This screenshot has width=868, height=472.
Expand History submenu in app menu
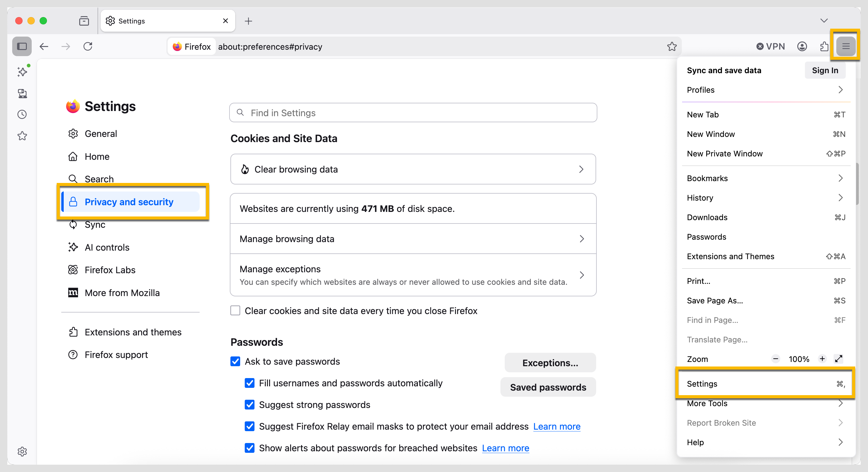click(766, 198)
